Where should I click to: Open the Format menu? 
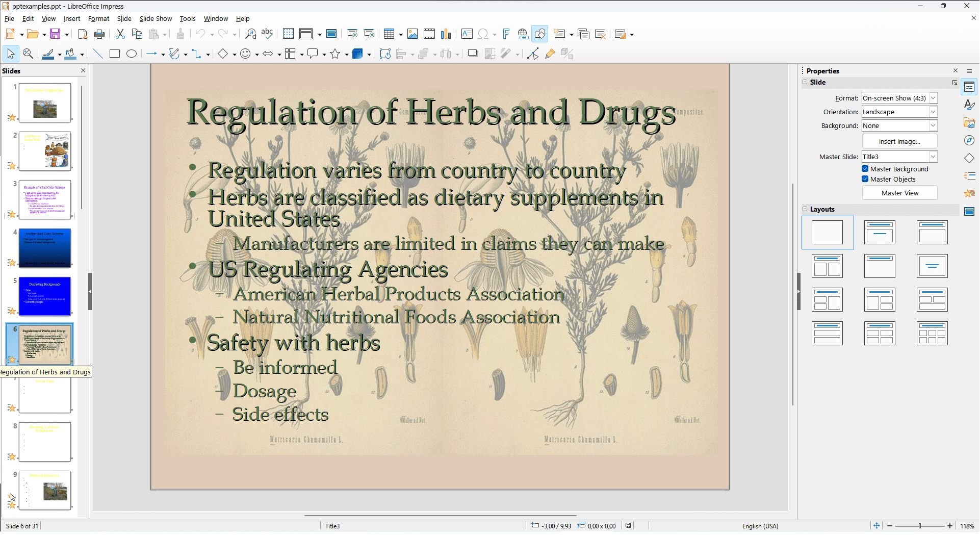(x=99, y=19)
